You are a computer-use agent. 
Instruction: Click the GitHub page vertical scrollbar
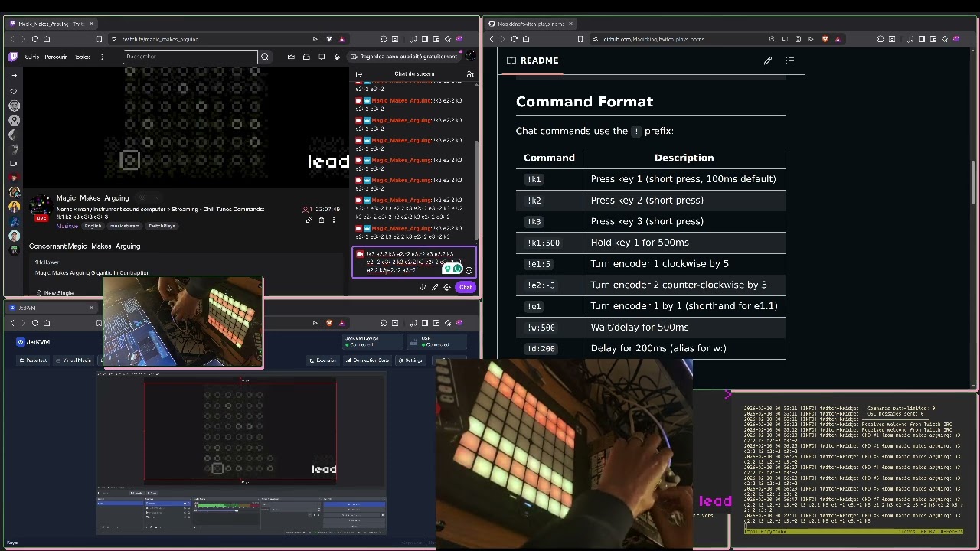pyautogui.click(x=975, y=181)
